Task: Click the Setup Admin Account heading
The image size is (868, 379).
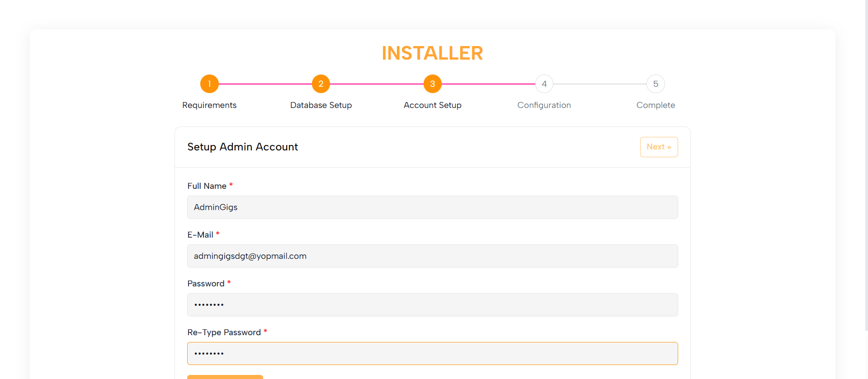Action: 243,147
